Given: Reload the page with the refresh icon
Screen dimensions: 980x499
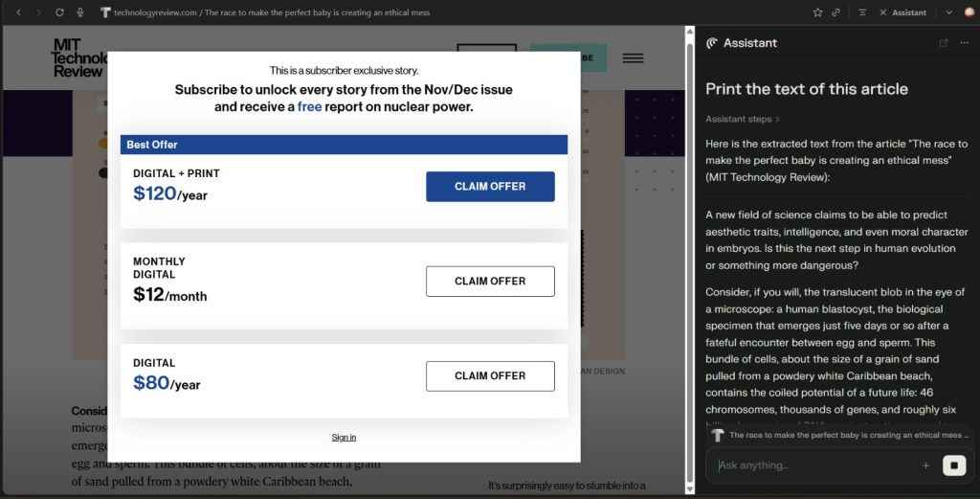Looking at the screenshot, I should 59,12.
